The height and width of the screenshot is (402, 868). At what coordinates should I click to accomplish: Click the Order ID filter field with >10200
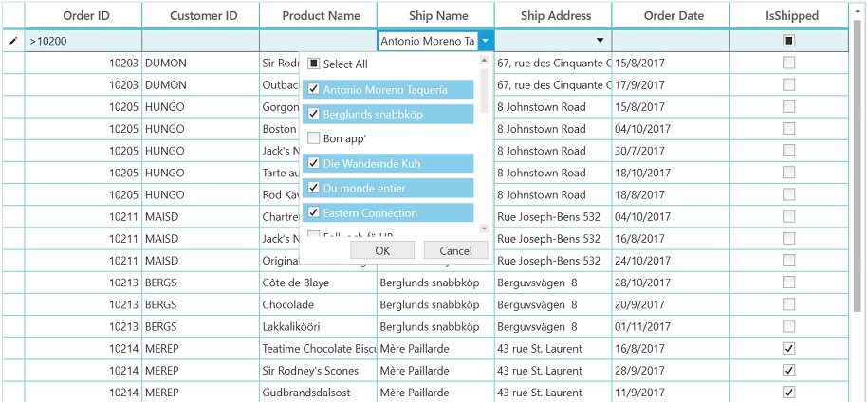83,41
